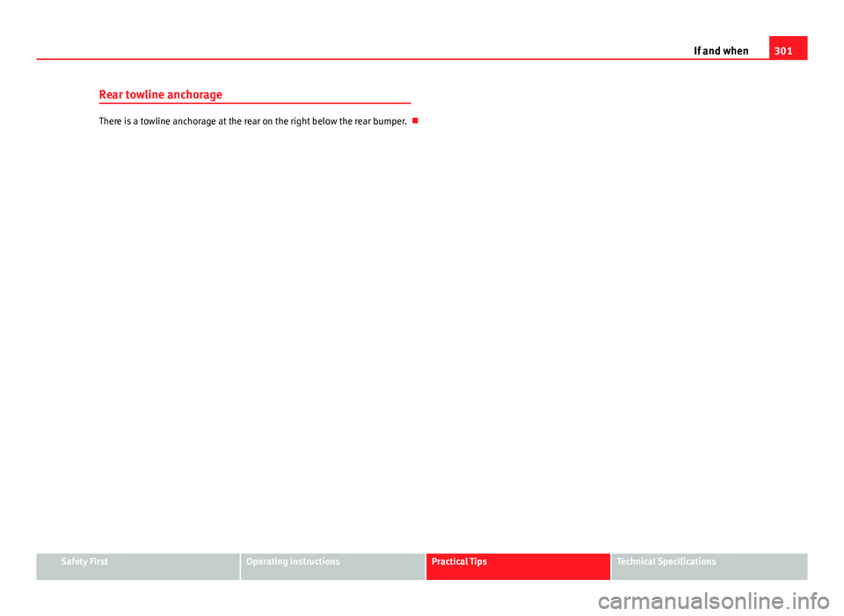Select the "Rear towline anchorage" heading
This screenshot has width=844, height=616.
tap(160, 94)
